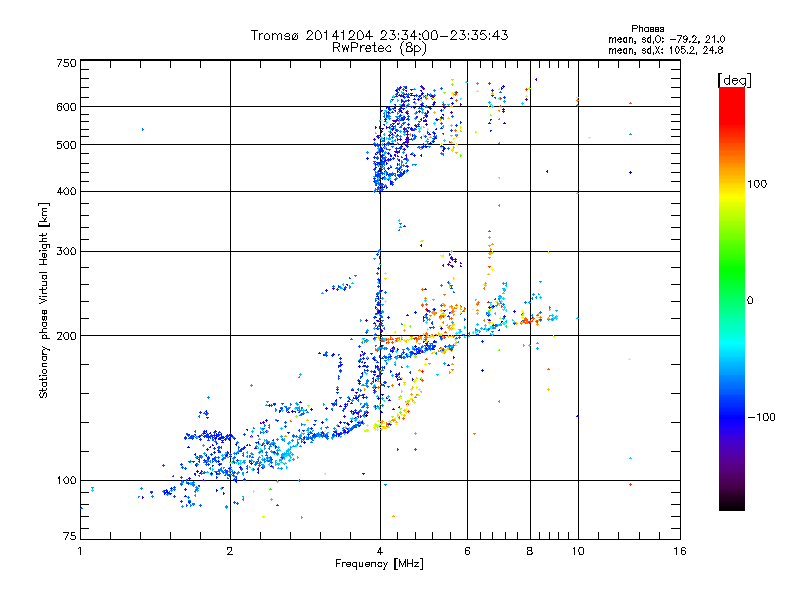
Task: Click the plot title 'Tromsø 20141204 23:34:00-23:35:43'
Action: 379,35
